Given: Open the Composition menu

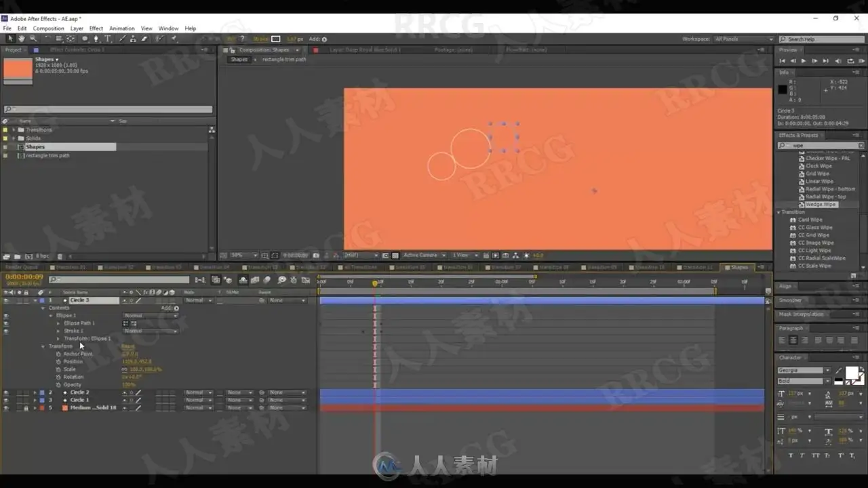Looking at the screenshot, I should point(49,28).
